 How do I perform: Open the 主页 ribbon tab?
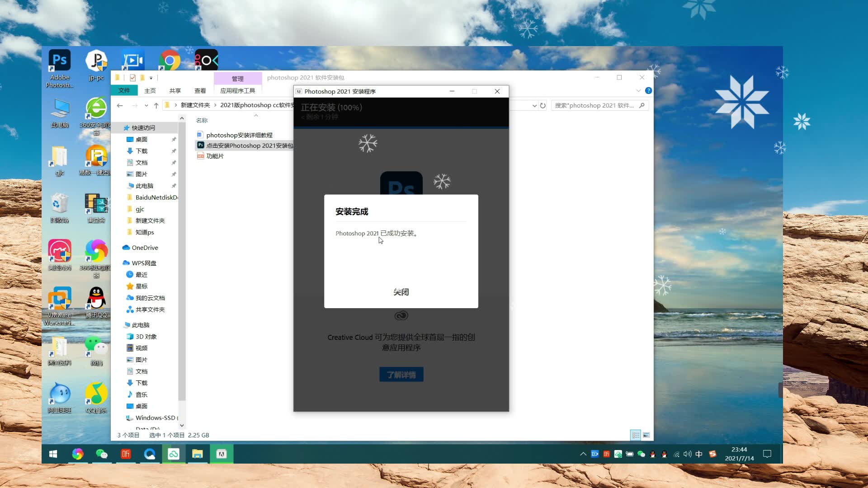(150, 90)
